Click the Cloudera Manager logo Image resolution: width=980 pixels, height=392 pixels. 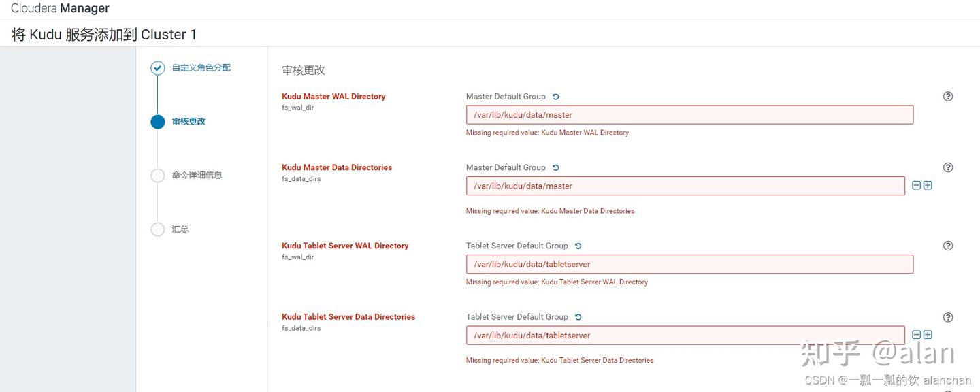[60, 8]
